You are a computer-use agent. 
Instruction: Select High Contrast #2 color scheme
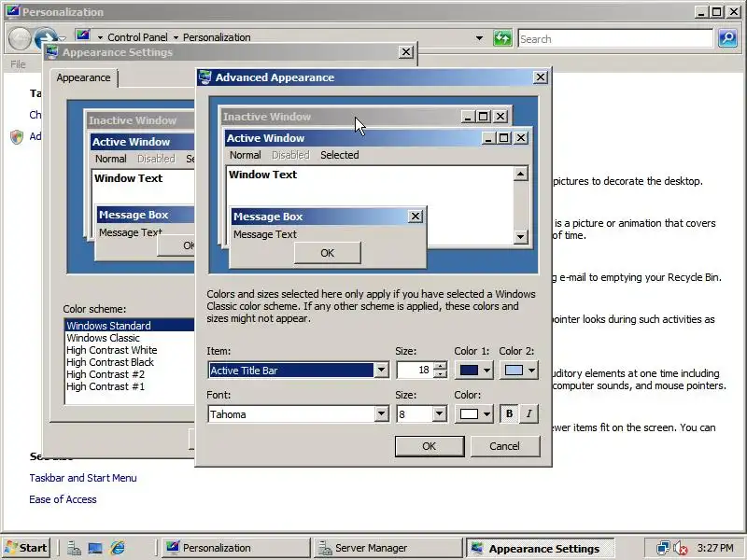click(130, 374)
